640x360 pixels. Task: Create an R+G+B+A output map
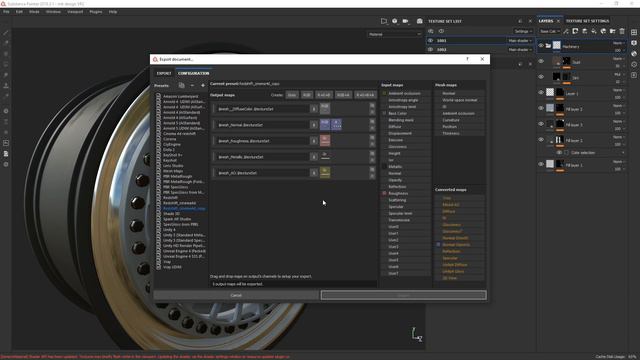365,95
